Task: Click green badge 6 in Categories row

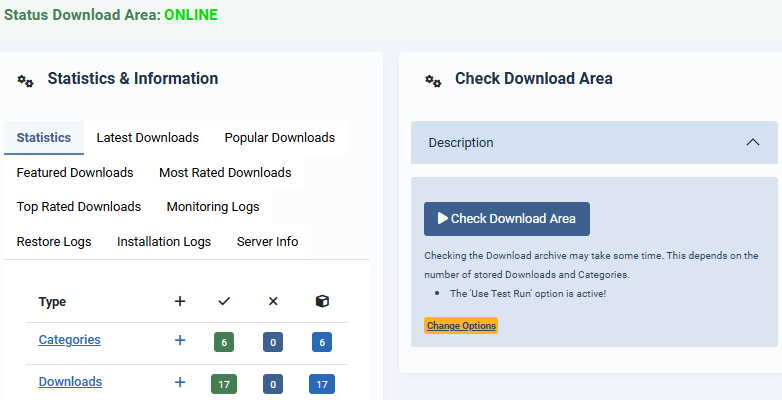Action: (x=224, y=342)
